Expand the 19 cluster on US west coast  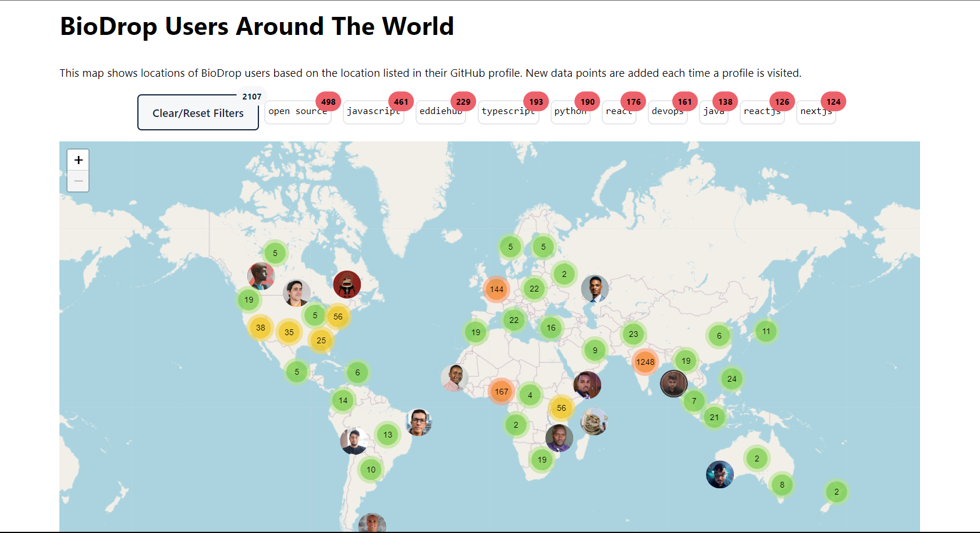[248, 300]
